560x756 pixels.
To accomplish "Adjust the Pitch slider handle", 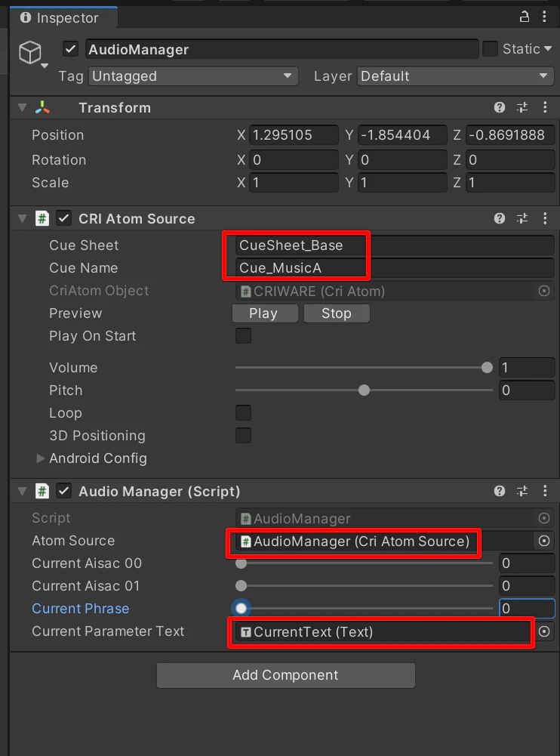I will [364, 390].
